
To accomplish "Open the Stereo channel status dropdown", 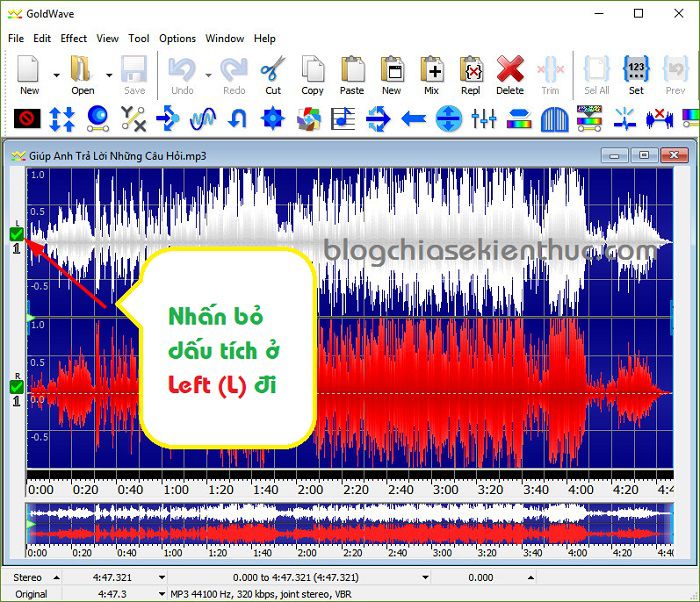I will coord(56,577).
